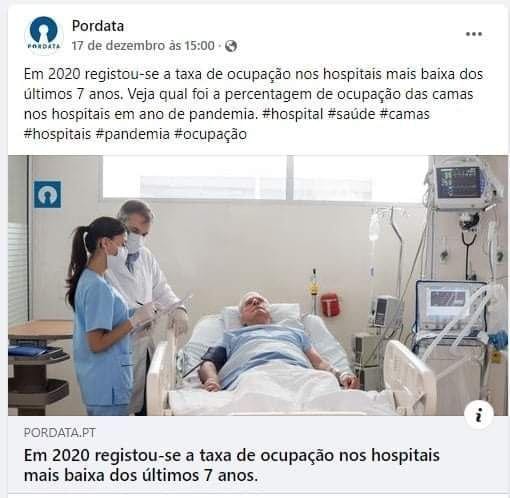The width and height of the screenshot is (510, 498).
Task: Click the Pordata profile picture avatar
Action: tap(44, 34)
